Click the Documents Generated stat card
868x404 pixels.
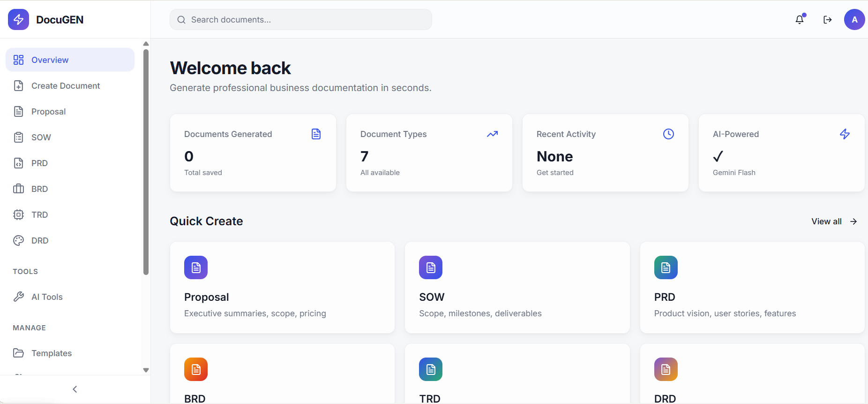pos(253,152)
